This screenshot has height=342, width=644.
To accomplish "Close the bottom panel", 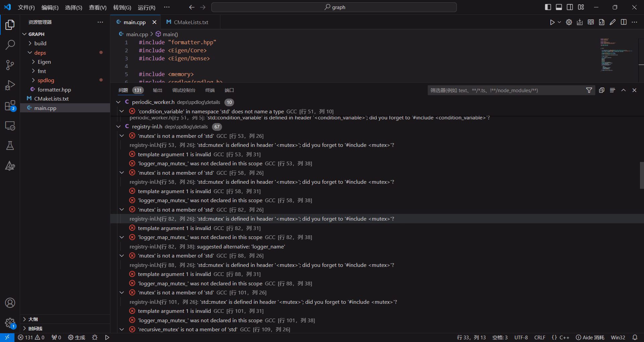I will click(x=634, y=90).
